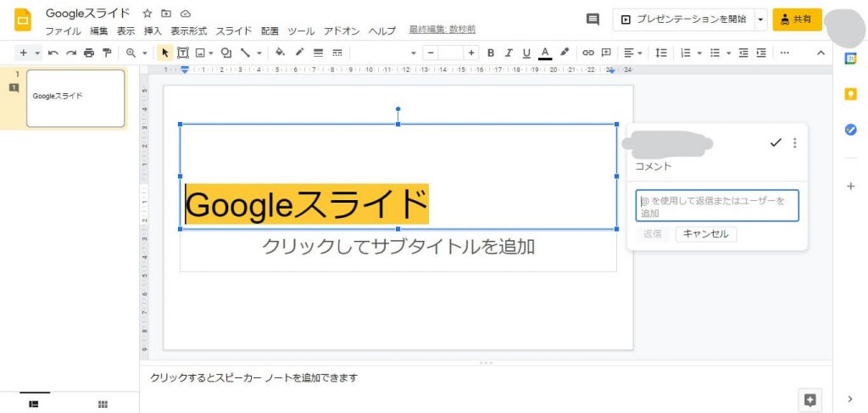The width and height of the screenshot is (868, 413).
Task: Decrease the indent
Action: tap(743, 53)
